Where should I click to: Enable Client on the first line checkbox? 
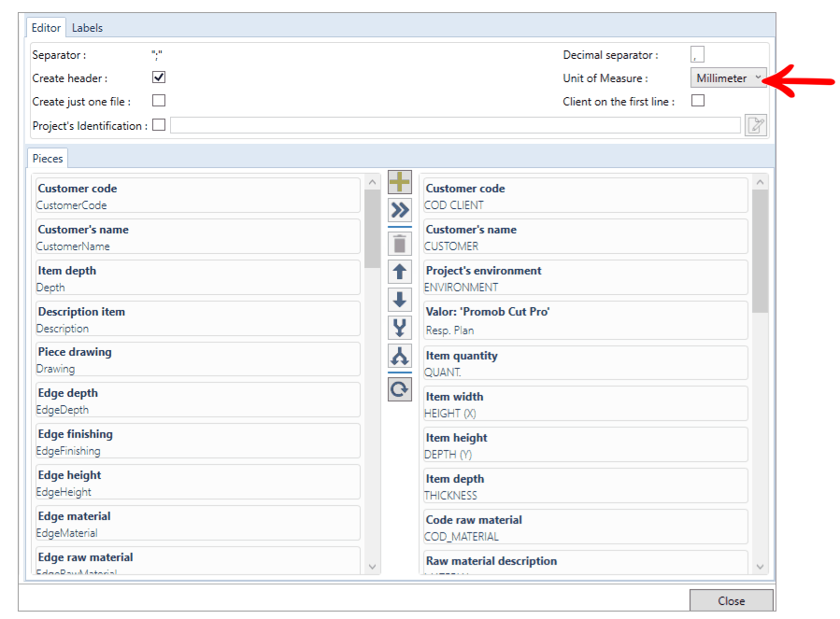pyautogui.click(x=697, y=101)
